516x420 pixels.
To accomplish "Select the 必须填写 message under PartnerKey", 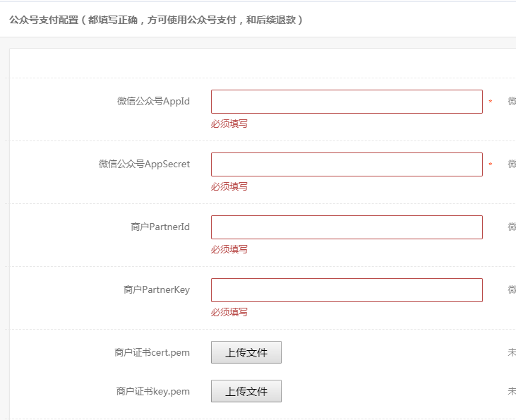I will point(229,312).
